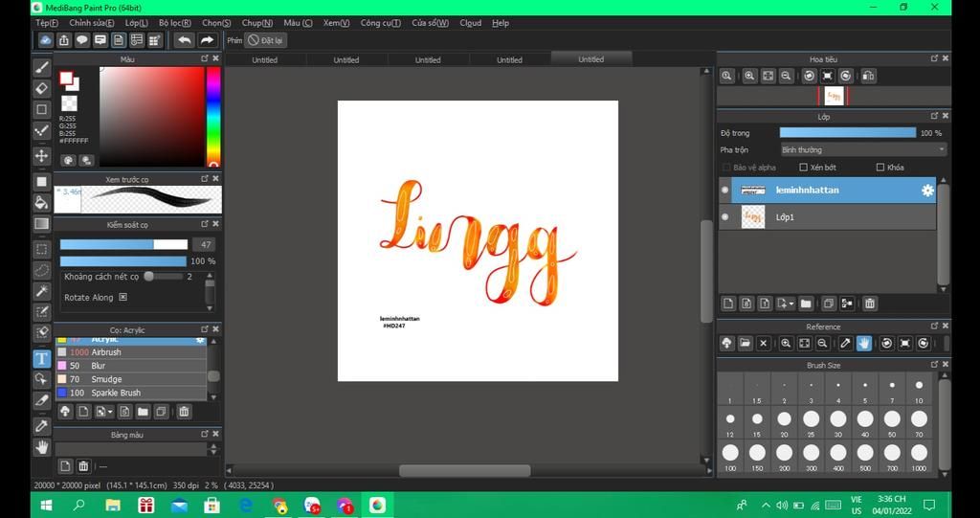Open the Windows Start menu
Image resolution: width=980 pixels, height=518 pixels.
coord(46,505)
